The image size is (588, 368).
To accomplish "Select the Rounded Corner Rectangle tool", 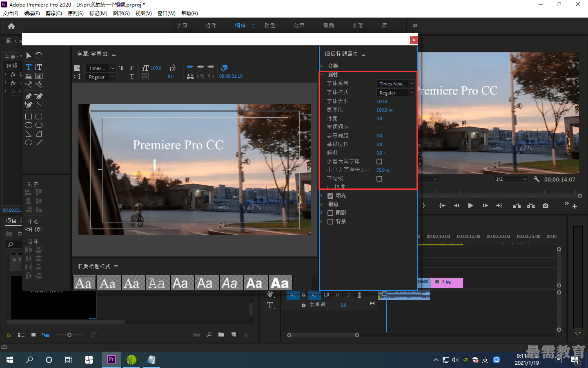I will pos(39,117).
